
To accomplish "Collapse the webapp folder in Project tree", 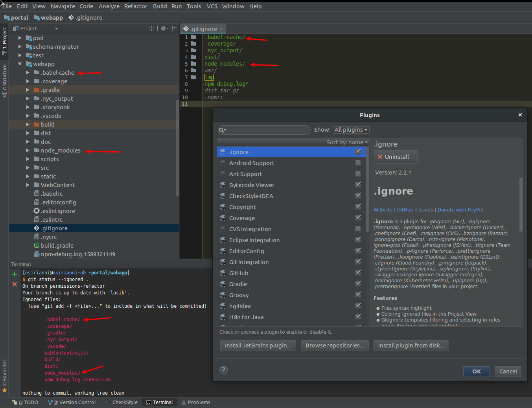I will (20, 64).
